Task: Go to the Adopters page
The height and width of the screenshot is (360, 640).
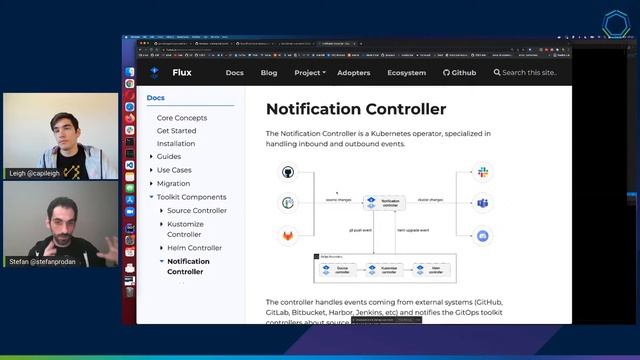Action: [x=354, y=73]
